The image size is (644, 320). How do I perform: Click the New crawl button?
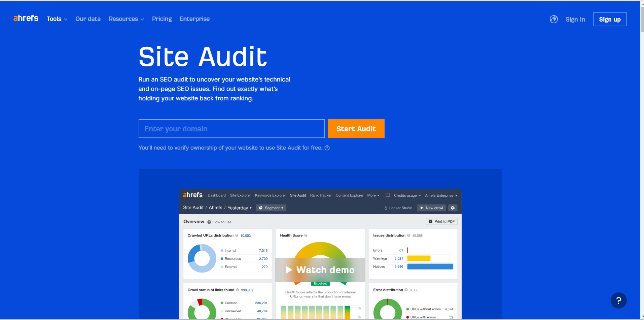pos(431,208)
